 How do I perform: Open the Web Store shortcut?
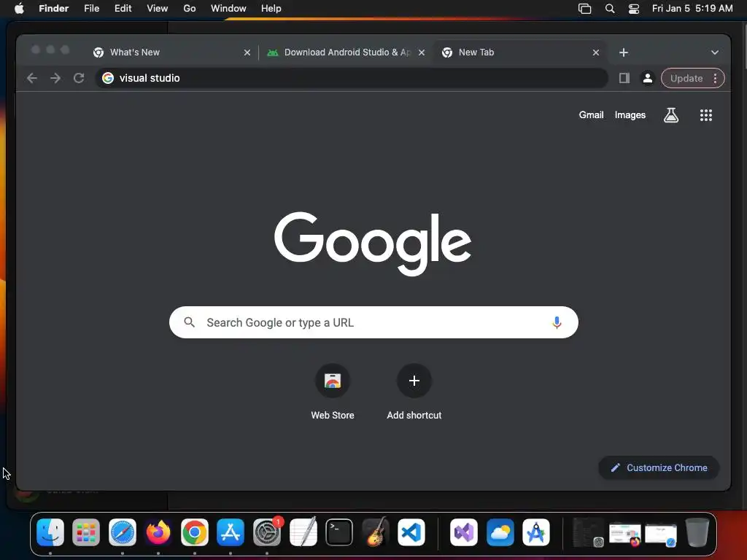tap(333, 392)
